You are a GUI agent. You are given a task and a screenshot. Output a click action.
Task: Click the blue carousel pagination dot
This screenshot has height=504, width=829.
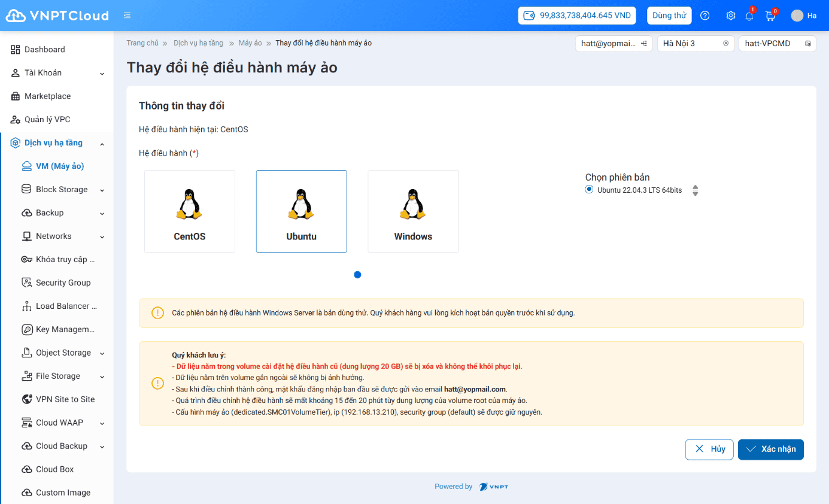[x=357, y=275]
